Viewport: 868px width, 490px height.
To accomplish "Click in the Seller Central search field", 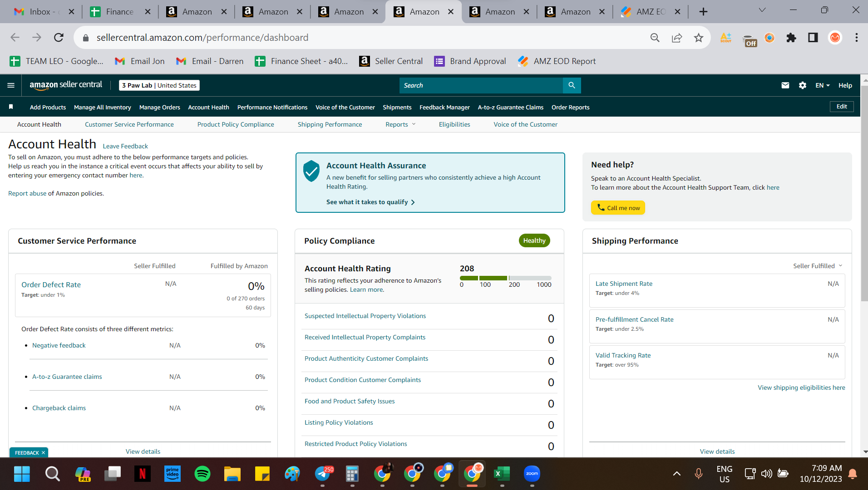I will [x=481, y=85].
